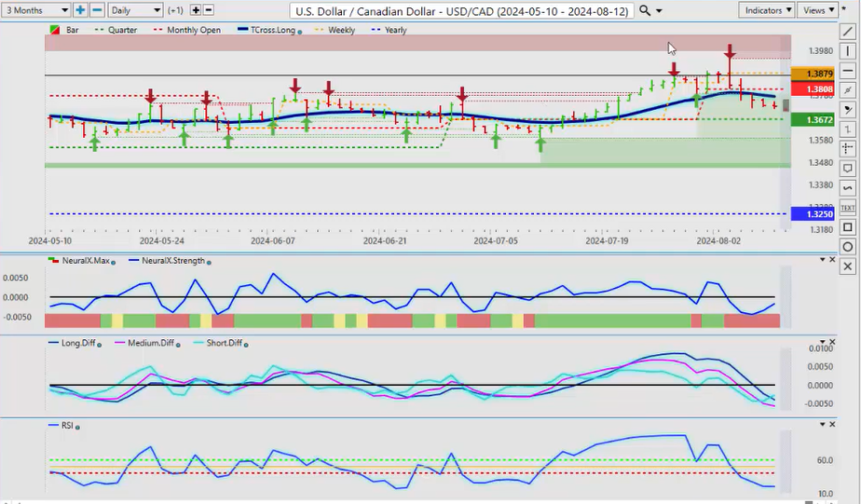Choose the TEXT annotation tool
This screenshot has width=861, height=504.
point(848,208)
